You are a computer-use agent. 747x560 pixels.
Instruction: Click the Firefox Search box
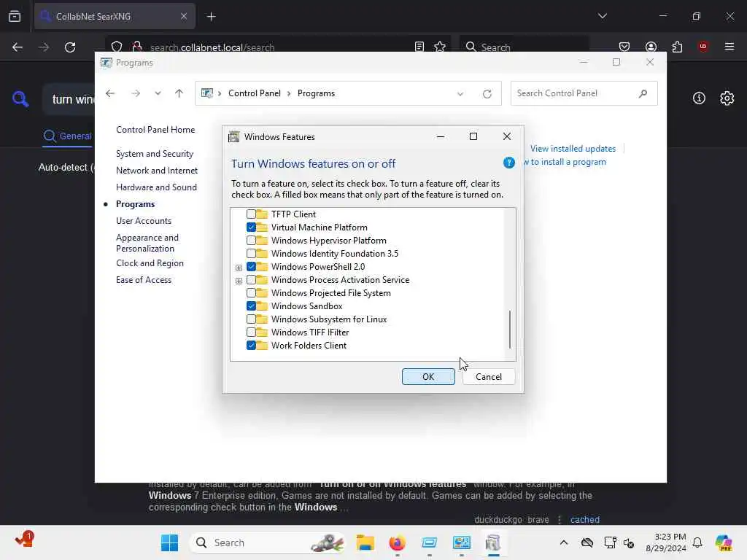click(x=524, y=47)
